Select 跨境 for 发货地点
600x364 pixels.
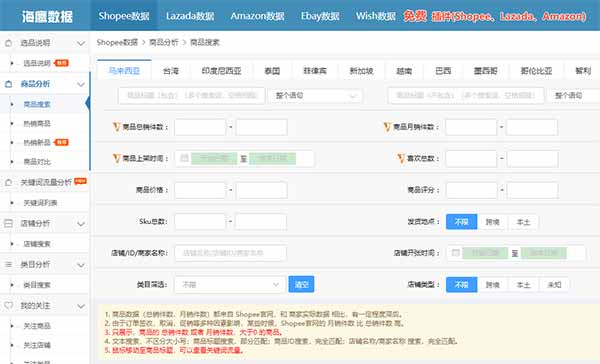point(492,222)
